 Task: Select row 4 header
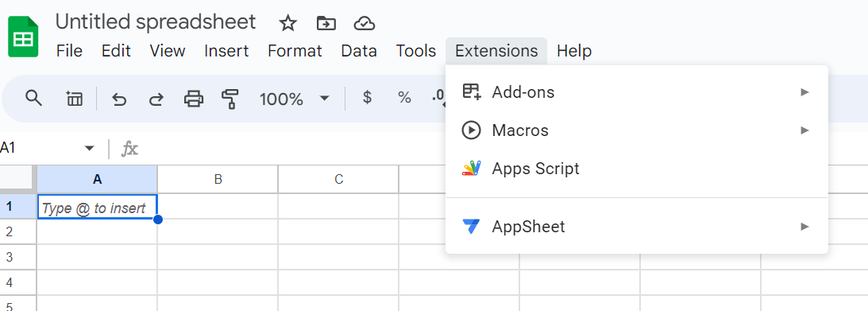pos(17,282)
